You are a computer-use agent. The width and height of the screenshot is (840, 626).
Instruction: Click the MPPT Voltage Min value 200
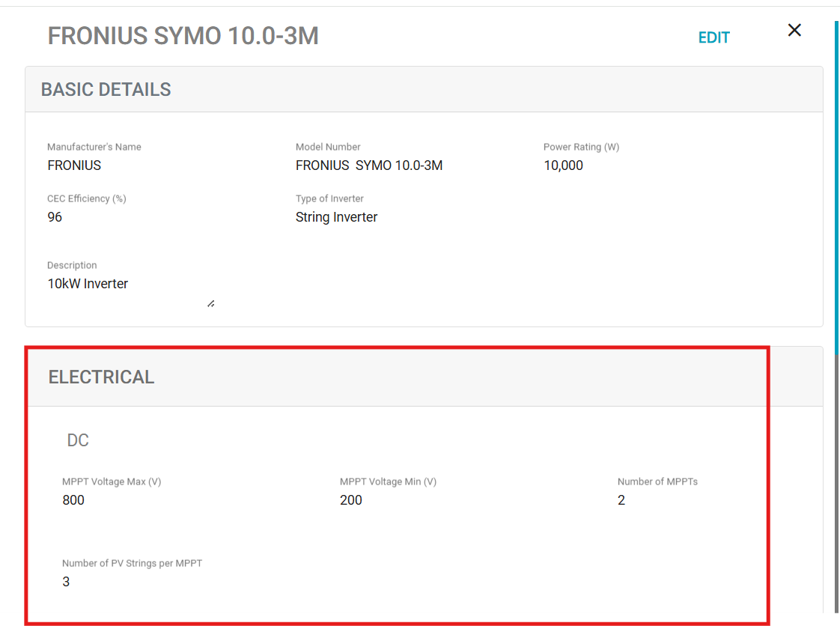pyautogui.click(x=351, y=500)
